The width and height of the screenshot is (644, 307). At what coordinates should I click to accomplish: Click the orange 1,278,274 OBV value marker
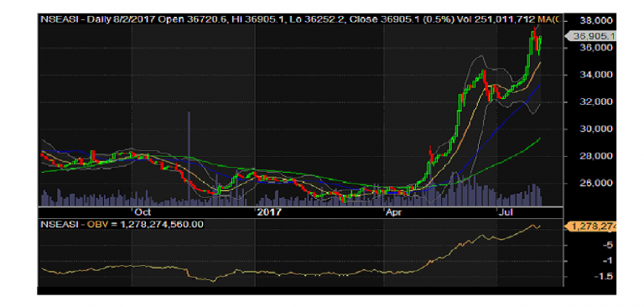pos(591,226)
